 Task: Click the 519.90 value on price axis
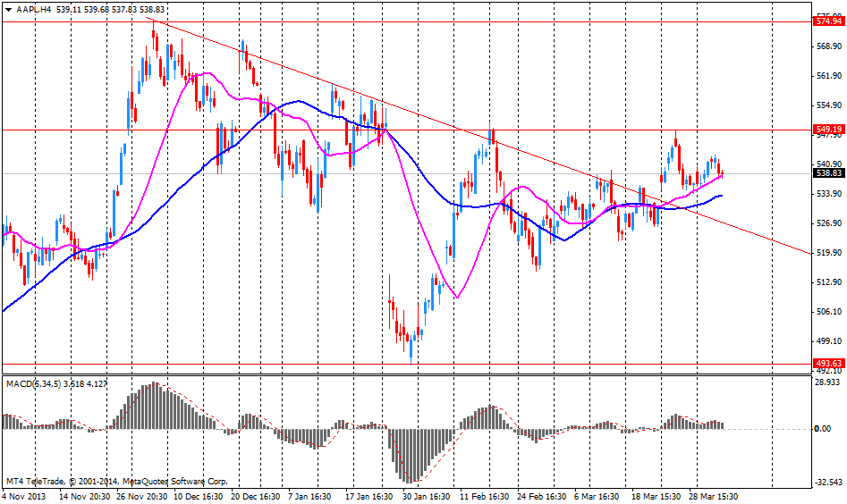829,253
